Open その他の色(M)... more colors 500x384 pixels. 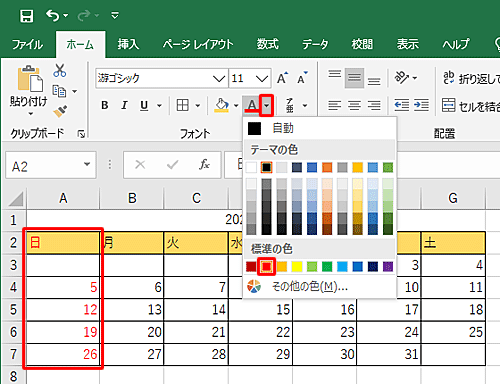(319, 286)
